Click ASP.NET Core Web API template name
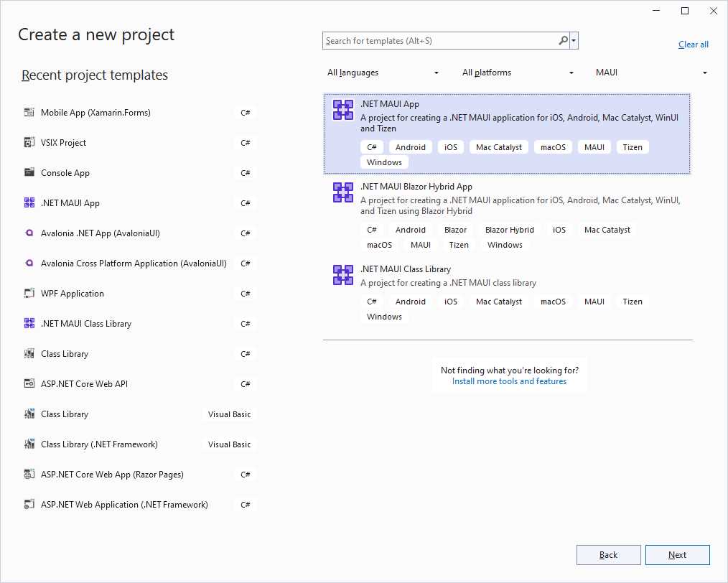 click(x=84, y=384)
